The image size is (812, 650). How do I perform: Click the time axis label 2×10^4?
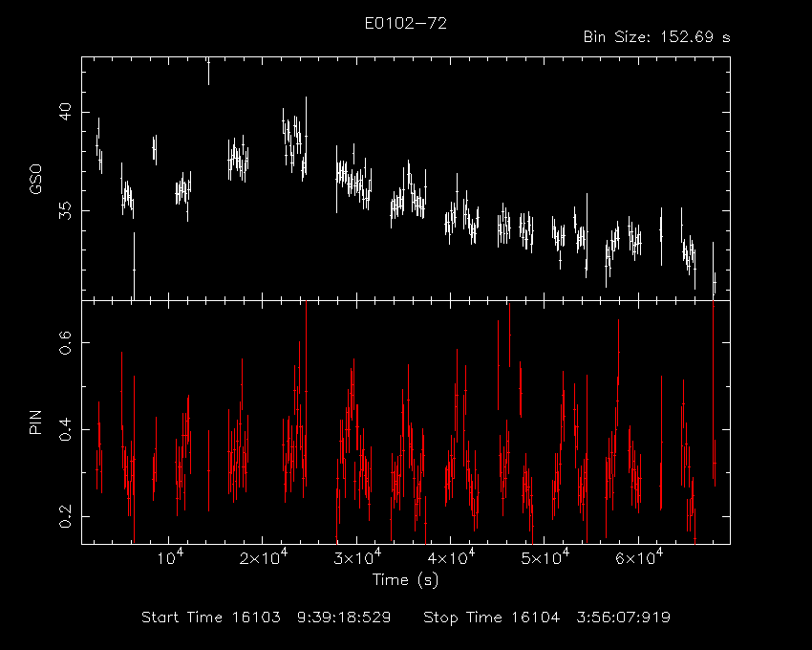click(262, 557)
